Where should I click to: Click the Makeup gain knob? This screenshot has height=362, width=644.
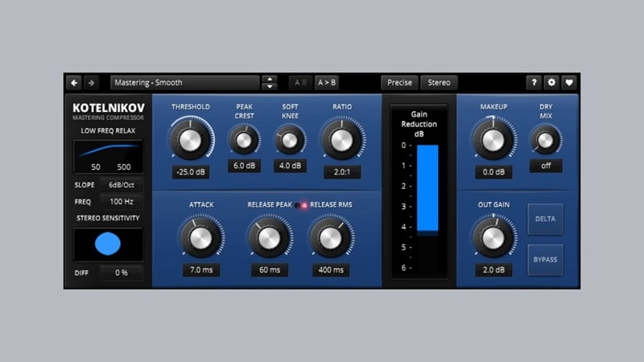493,140
